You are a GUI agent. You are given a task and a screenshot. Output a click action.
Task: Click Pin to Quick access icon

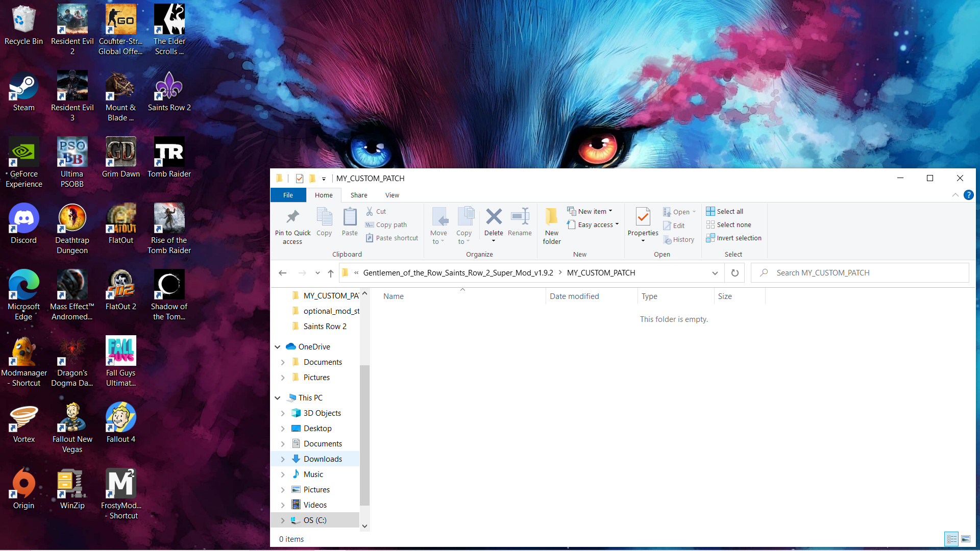pos(292,216)
